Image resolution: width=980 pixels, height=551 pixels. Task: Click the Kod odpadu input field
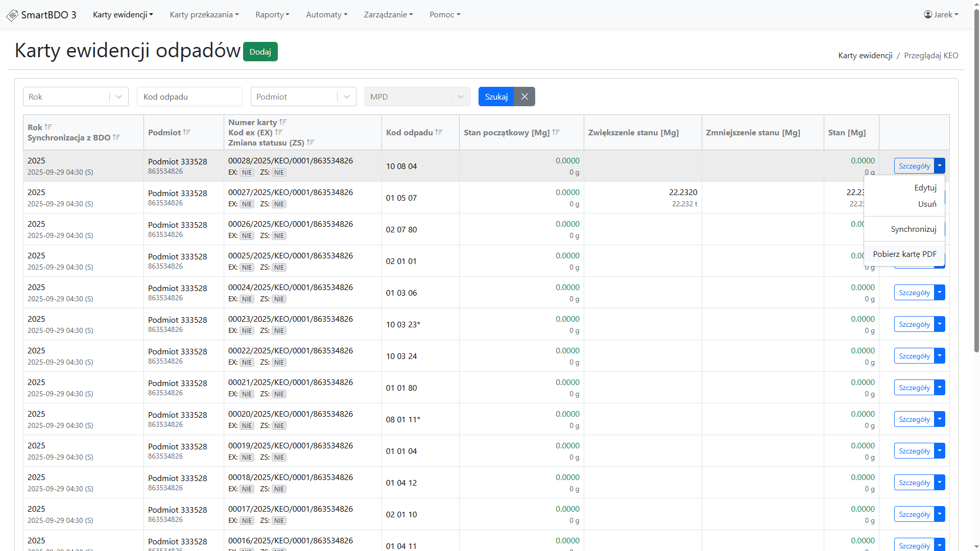click(x=189, y=97)
